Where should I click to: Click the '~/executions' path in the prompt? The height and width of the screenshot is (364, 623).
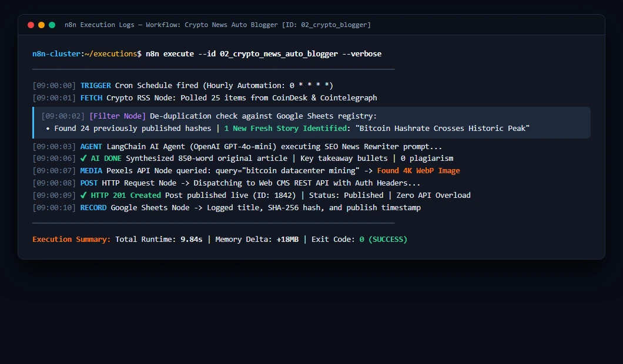click(x=111, y=53)
